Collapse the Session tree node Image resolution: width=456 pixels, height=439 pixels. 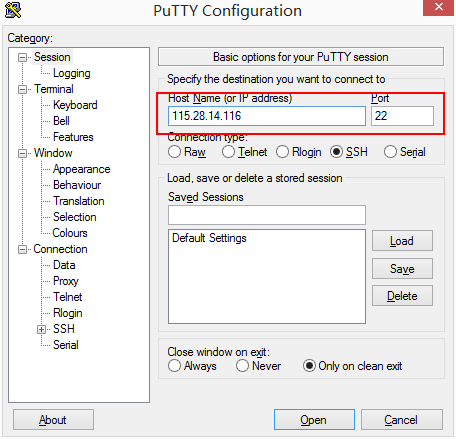(x=22, y=57)
